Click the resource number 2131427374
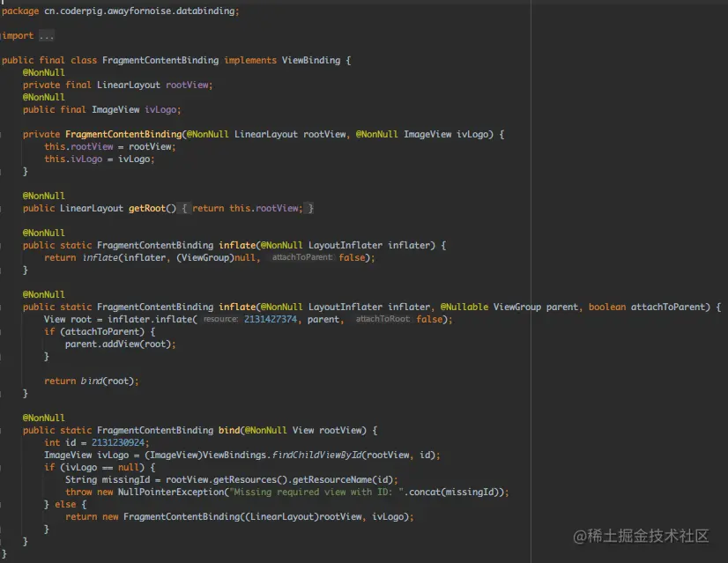Screen dimensions: 728x563 pos(271,319)
